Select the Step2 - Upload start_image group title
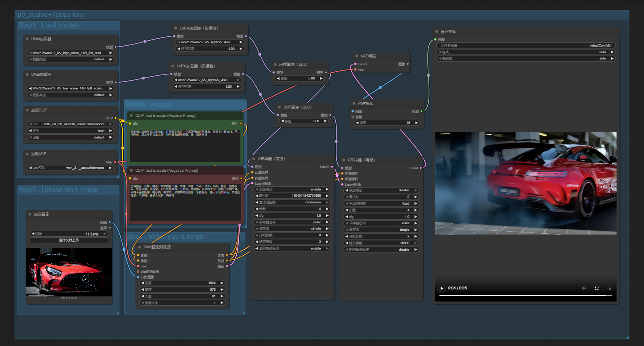This screenshot has width=644, height=346. pyautogui.click(x=59, y=190)
